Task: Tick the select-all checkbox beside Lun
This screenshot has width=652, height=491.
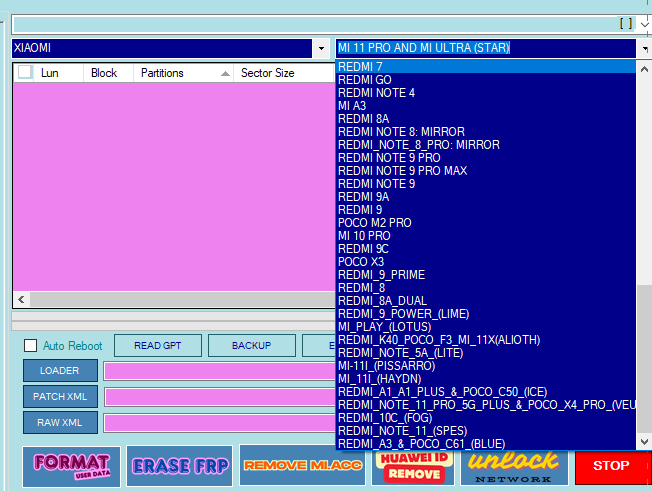Action: coord(25,72)
